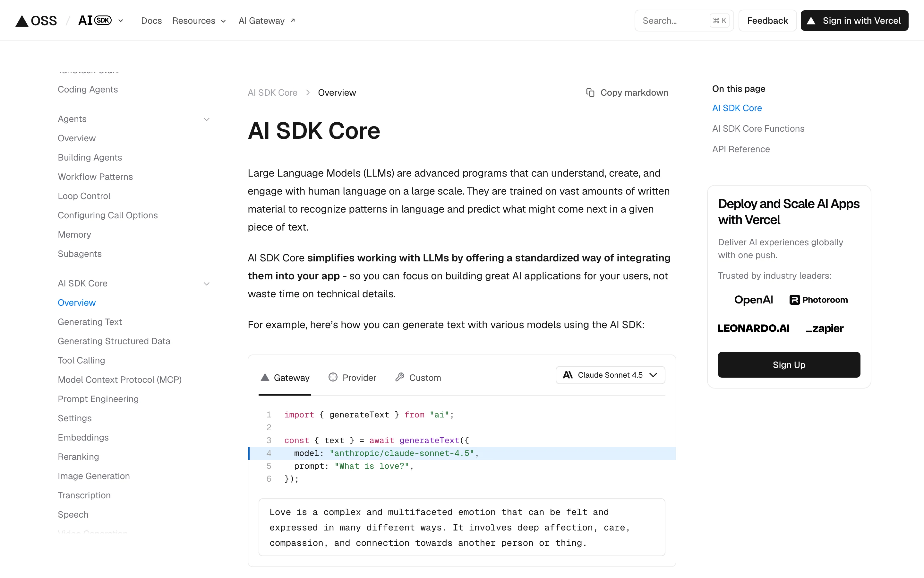This screenshot has height=578, width=924.
Task: Click the Provider tab circle icon
Action: [333, 377]
